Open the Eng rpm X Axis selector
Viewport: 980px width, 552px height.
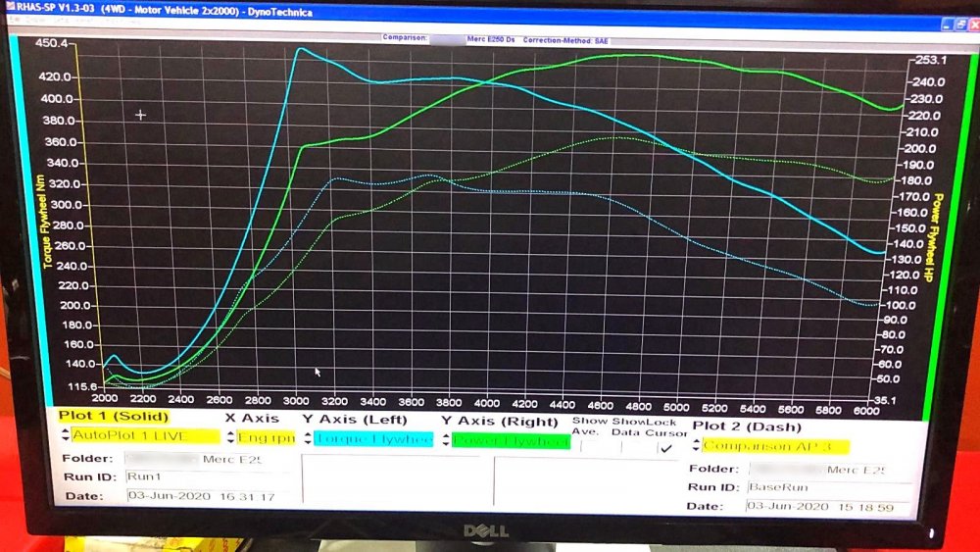point(267,437)
